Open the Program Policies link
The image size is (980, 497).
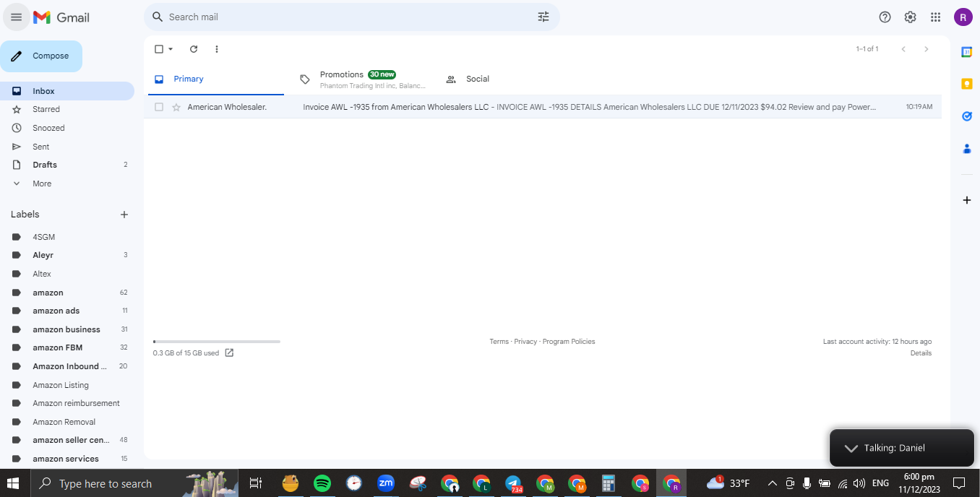tap(569, 342)
